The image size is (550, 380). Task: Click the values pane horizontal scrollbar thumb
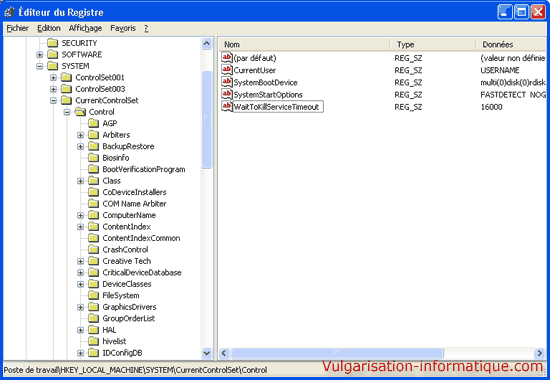337,353
